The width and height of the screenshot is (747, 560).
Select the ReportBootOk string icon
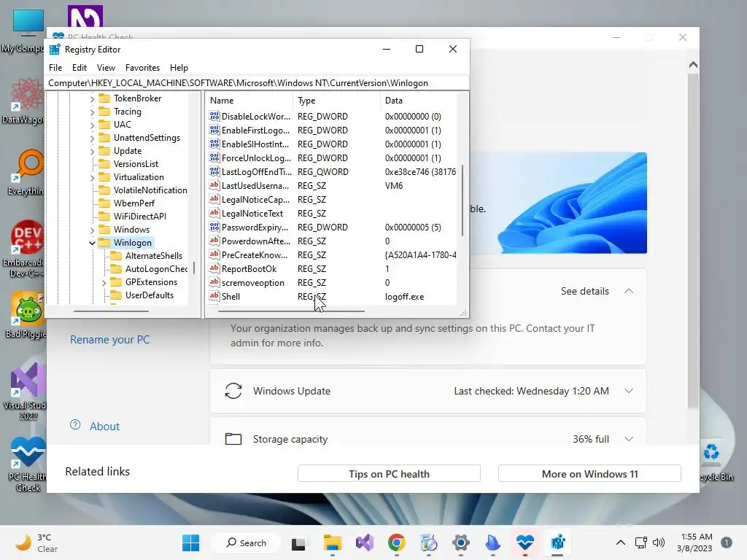click(x=214, y=268)
